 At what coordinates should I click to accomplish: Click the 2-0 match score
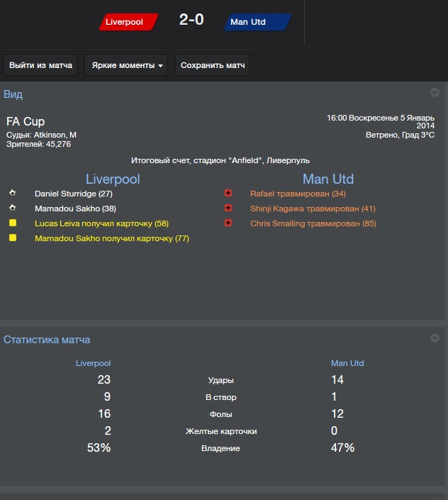click(x=191, y=20)
